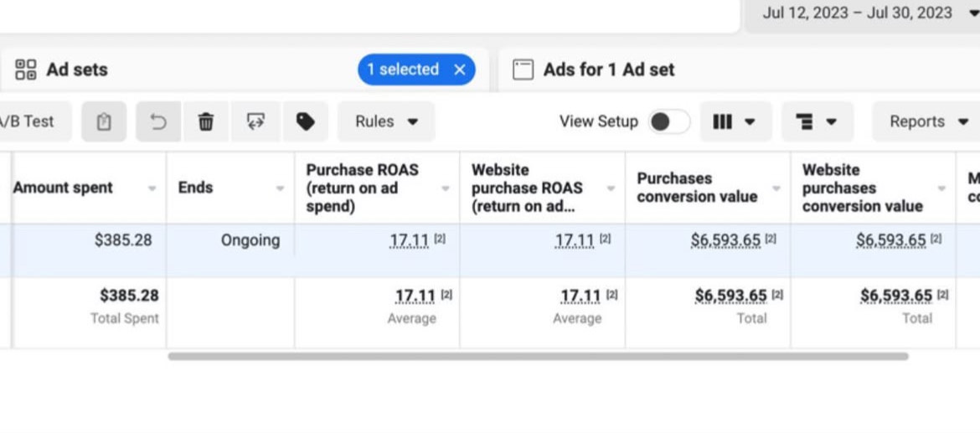
Task: Click the A/B Test button
Action: 28,122
